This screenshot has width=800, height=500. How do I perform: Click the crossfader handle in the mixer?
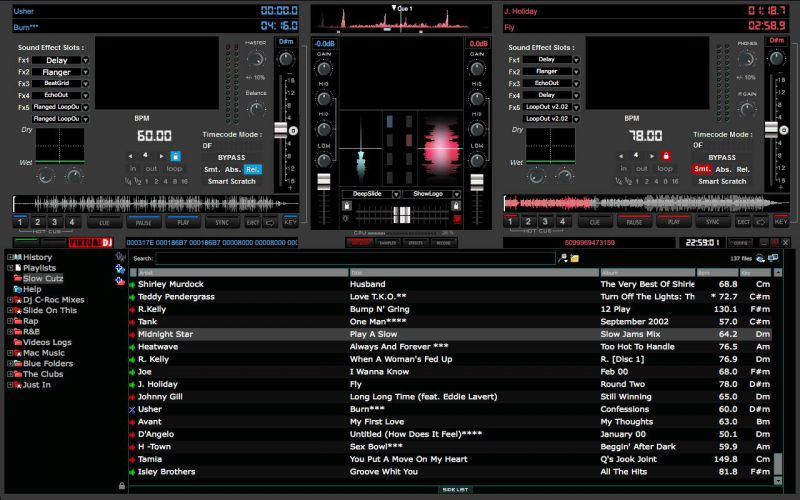pyautogui.click(x=402, y=214)
